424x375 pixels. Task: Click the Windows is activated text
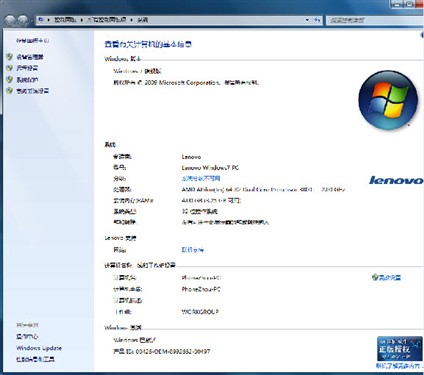(x=135, y=340)
